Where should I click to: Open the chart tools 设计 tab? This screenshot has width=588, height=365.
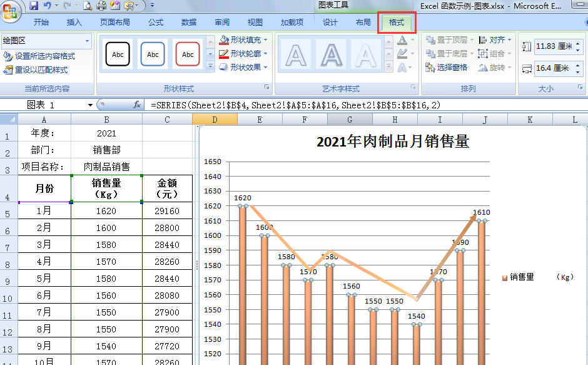click(330, 23)
